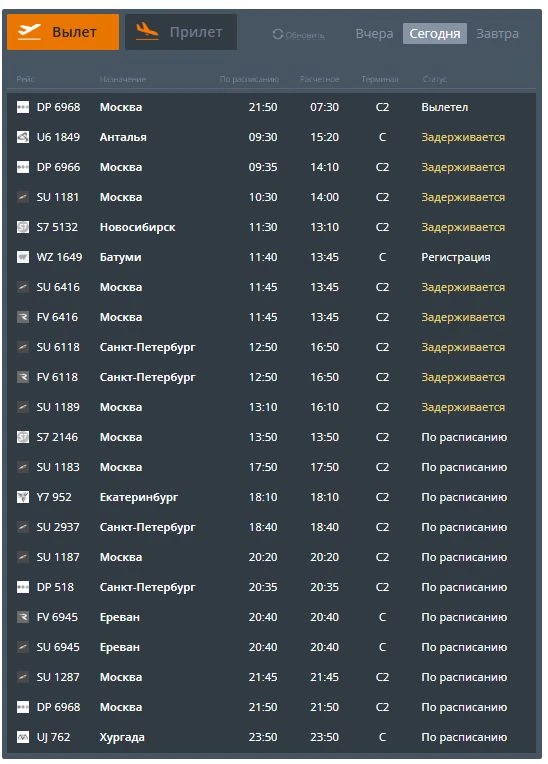Click the airline icon beside WZ 1649
Screen dimensions: 548x764
pos(23,257)
